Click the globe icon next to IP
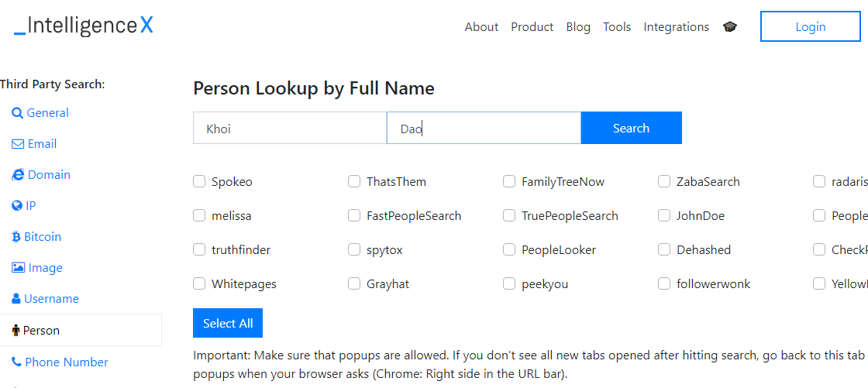 pos(17,206)
